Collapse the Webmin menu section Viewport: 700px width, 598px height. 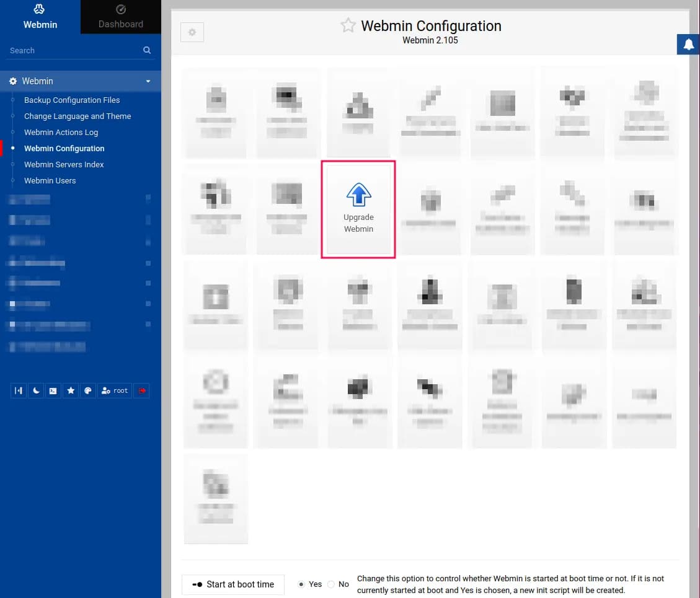pyautogui.click(x=81, y=81)
